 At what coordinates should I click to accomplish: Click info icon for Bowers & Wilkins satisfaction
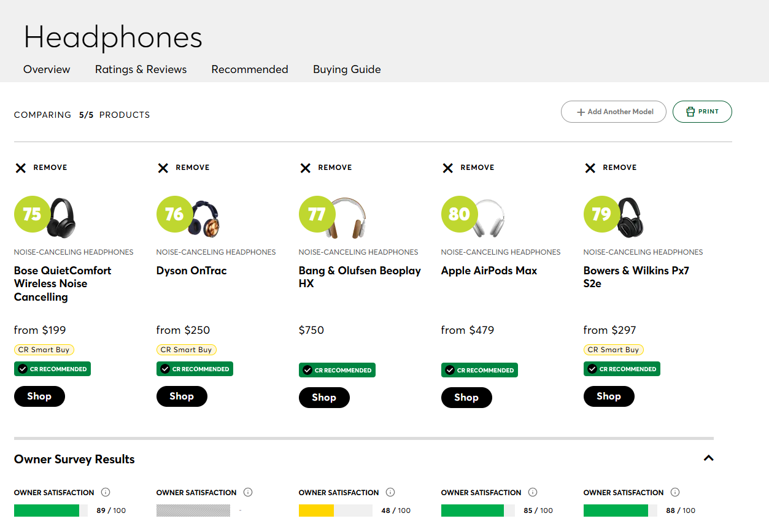[675, 492]
